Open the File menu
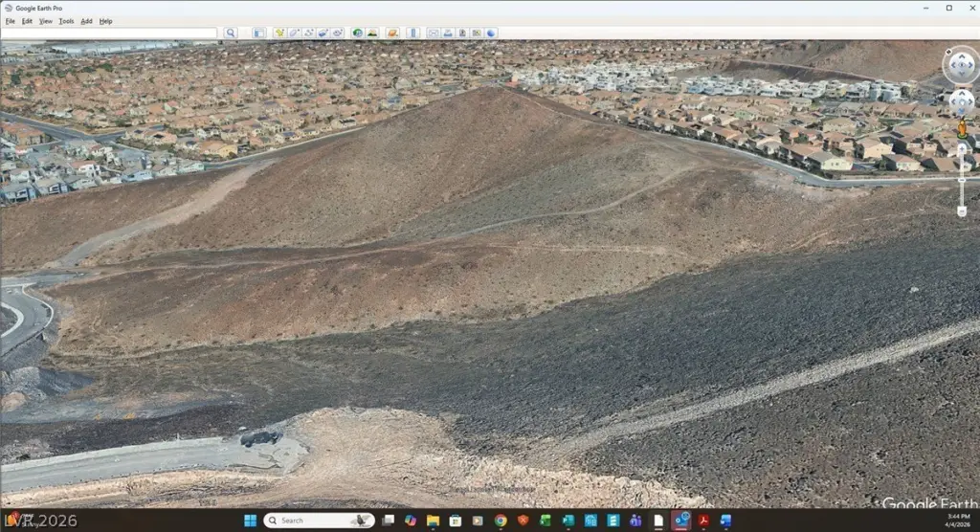Viewport: 980px width, 532px height. [11, 21]
